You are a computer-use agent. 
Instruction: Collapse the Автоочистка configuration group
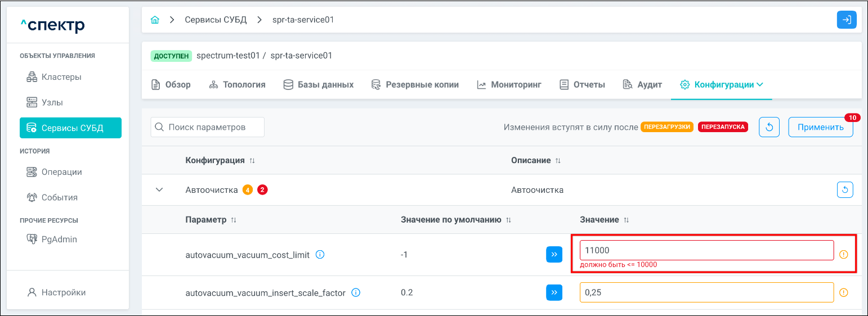point(159,190)
